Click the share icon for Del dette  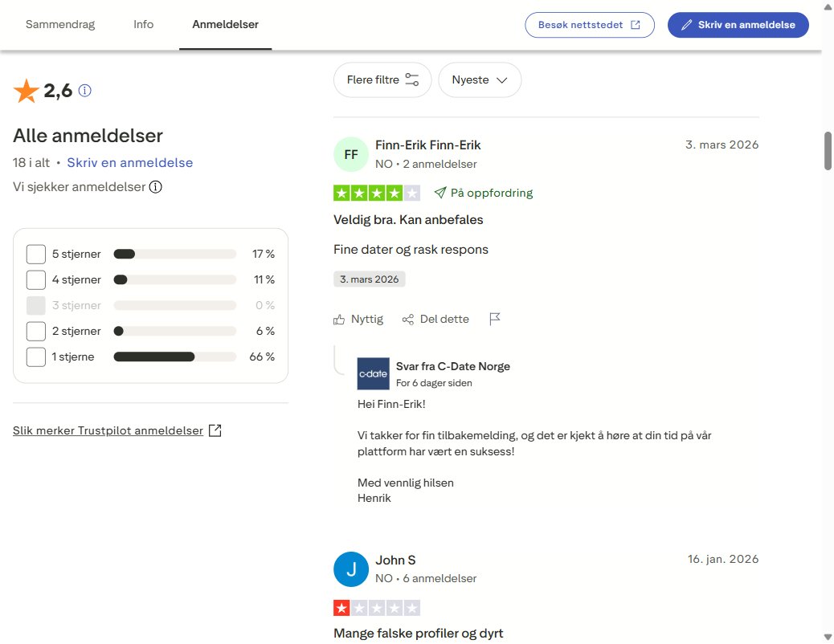pyautogui.click(x=408, y=320)
